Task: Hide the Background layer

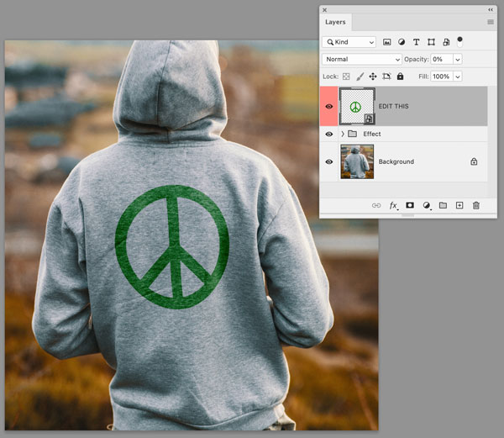Action: (328, 161)
